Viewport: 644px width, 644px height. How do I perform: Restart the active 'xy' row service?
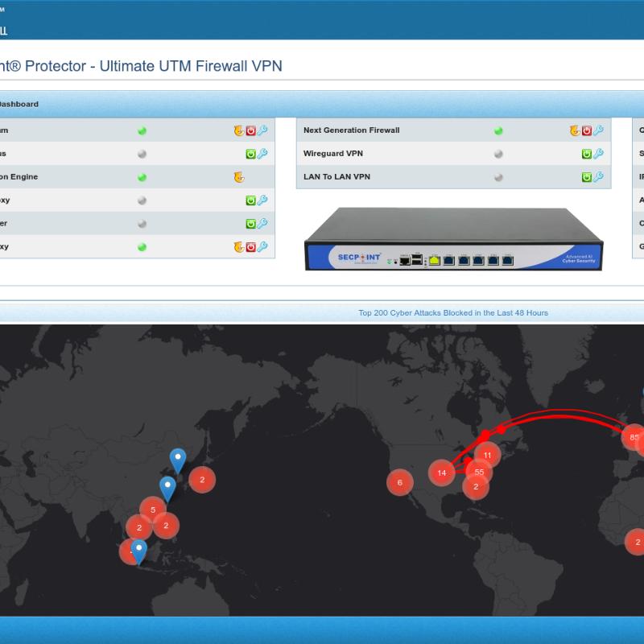(239, 247)
